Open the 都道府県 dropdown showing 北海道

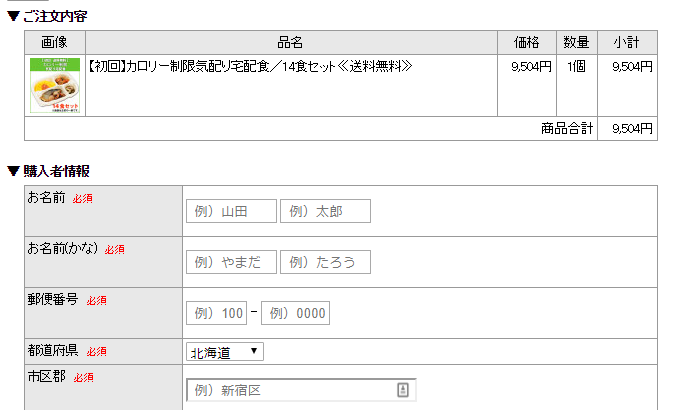(225, 352)
